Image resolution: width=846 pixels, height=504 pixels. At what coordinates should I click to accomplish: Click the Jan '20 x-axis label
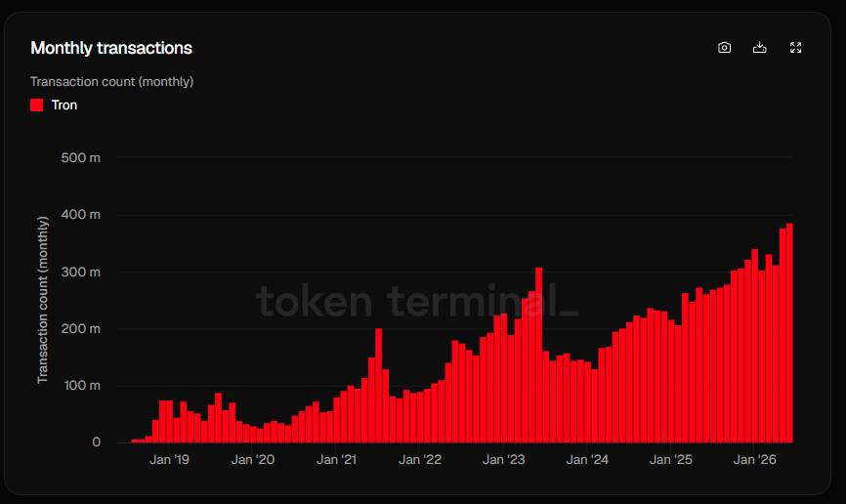252,460
